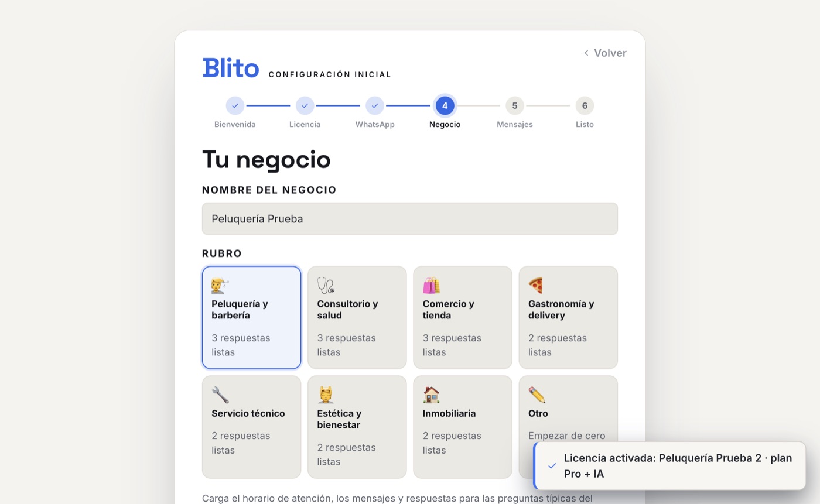Click the house icon
Screen dimensions: 820x504
click(431, 395)
